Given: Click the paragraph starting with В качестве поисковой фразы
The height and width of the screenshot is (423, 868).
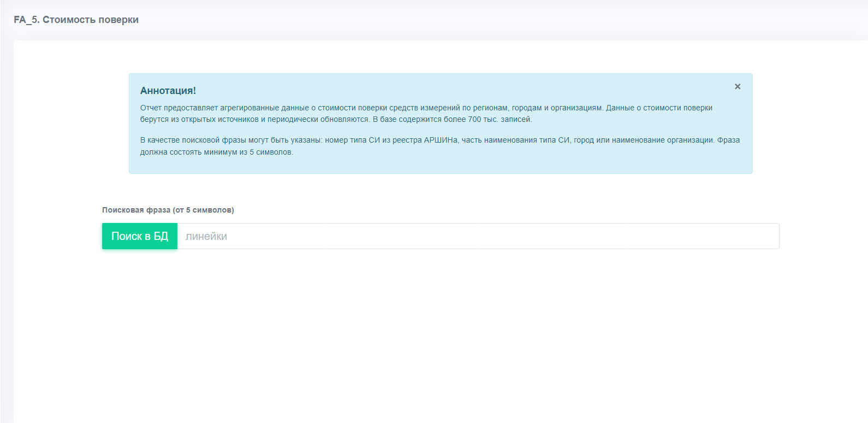Looking at the screenshot, I should click(440, 146).
